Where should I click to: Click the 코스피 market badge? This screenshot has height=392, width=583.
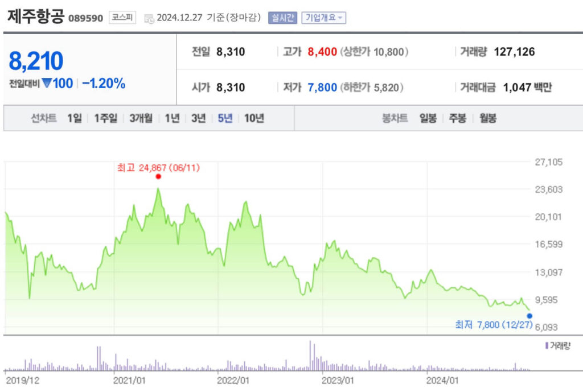(122, 17)
